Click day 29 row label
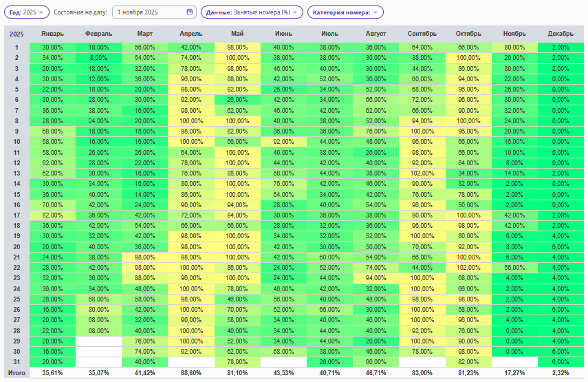 click(x=17, y=341)
